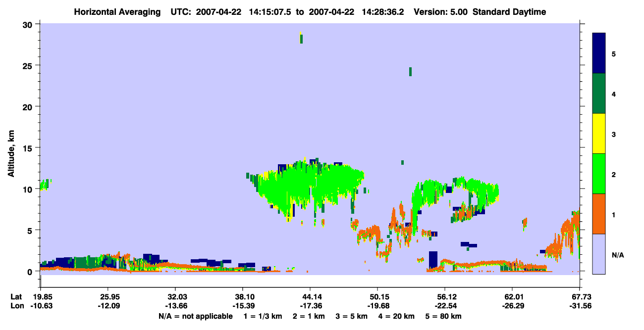Click legend text '5 = 80 km'
Viewport: 644px width, 330px height.
tap(444, 316)
